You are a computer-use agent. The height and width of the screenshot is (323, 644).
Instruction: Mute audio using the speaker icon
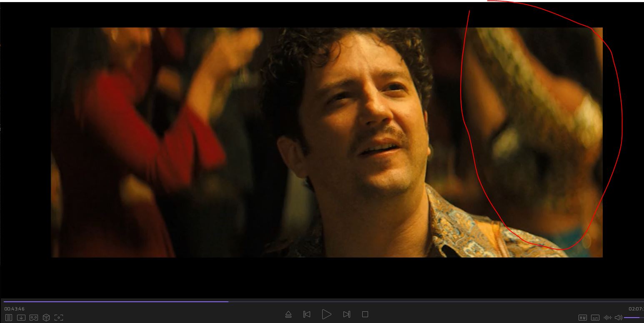pyautogui.click(x=619, y=318)
